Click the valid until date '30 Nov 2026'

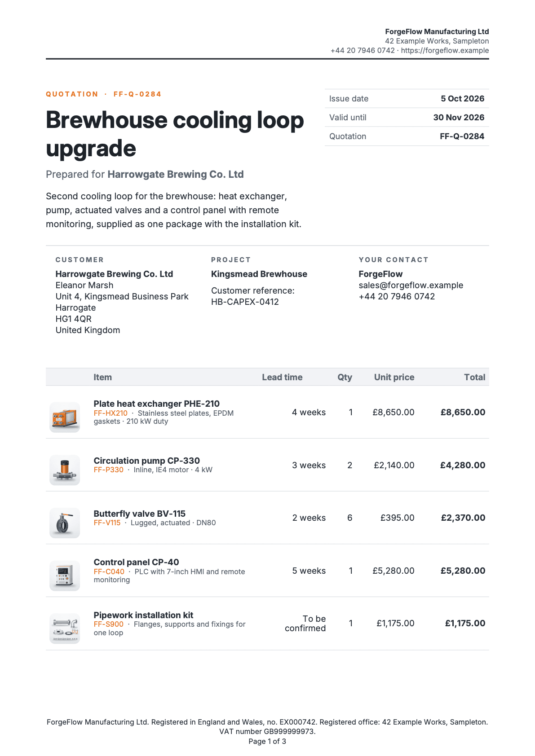(x=459, y=117)
